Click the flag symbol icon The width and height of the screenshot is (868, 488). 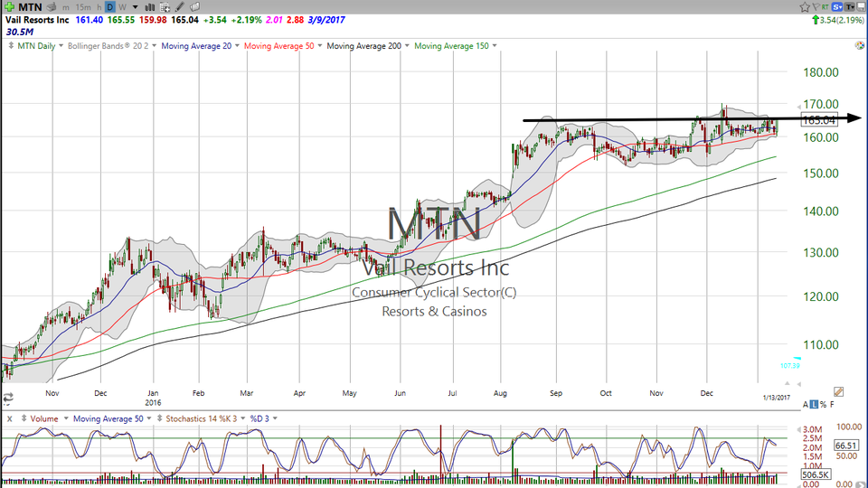816,6
